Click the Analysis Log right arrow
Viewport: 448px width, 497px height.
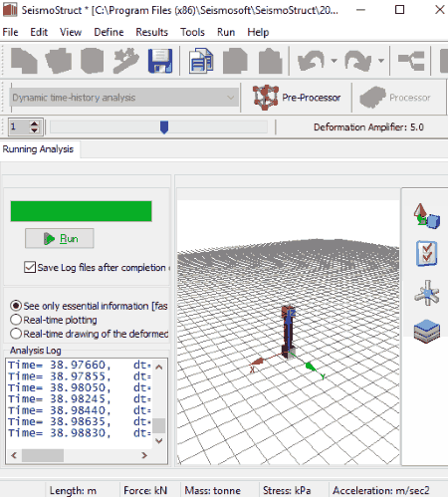(144, 455)
